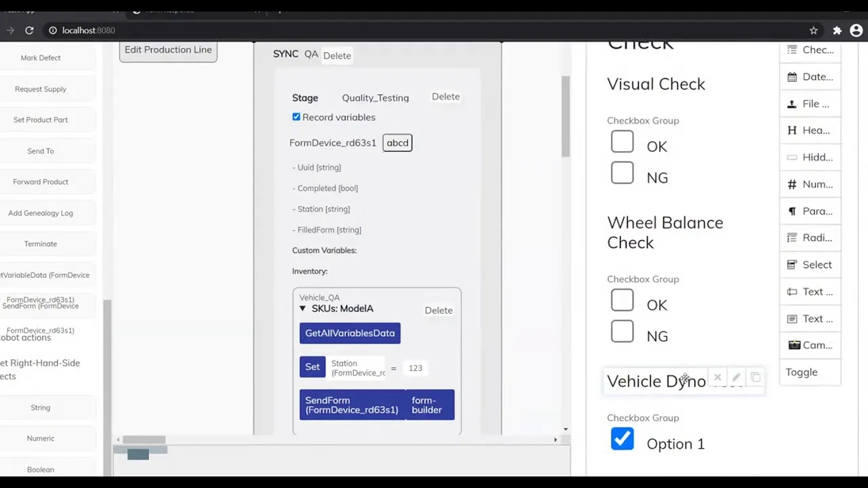Viewport: 868px width, 488px height.
Task: Toggle Record variables checkbox
Action: pos(296,117)
